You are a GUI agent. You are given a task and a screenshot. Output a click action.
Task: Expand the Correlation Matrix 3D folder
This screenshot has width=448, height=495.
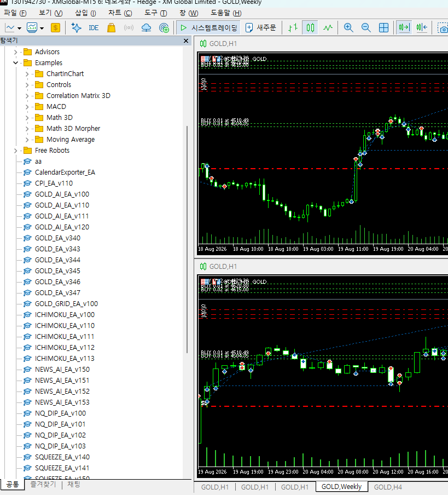[x=27, y=96]
